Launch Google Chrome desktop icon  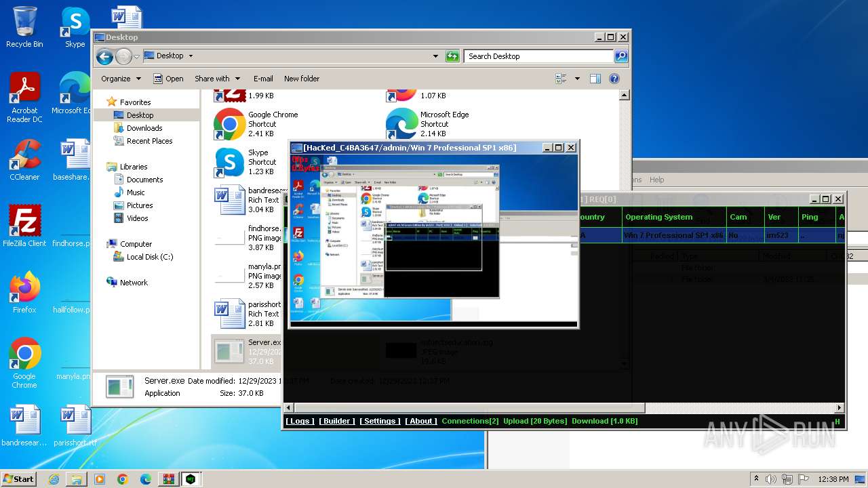click(24, 363)
